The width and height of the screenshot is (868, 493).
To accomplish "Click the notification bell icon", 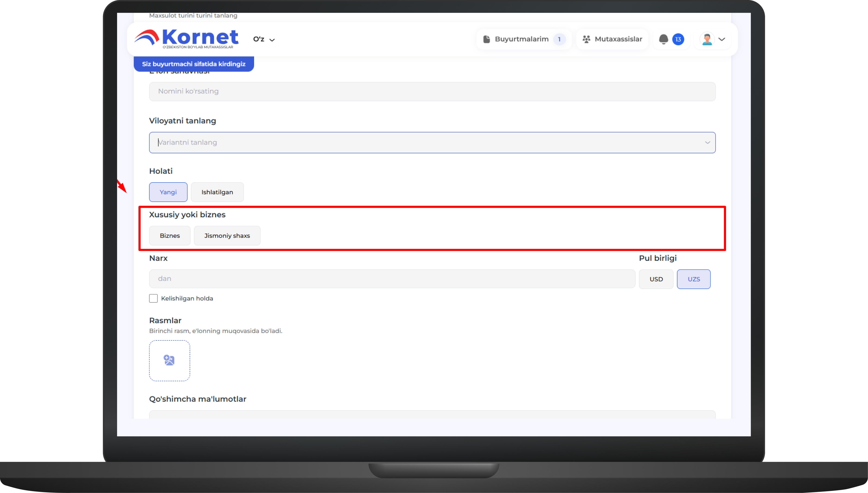I will (664, 39).
